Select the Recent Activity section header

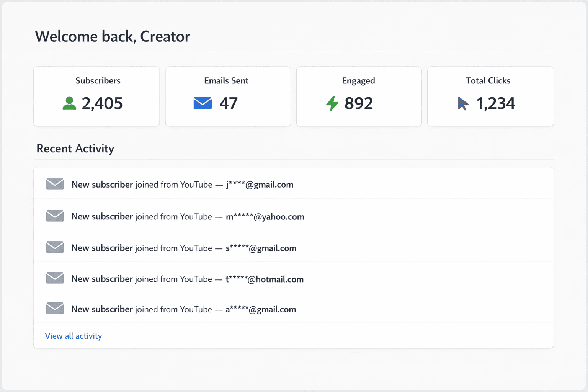tap(75, 149)
